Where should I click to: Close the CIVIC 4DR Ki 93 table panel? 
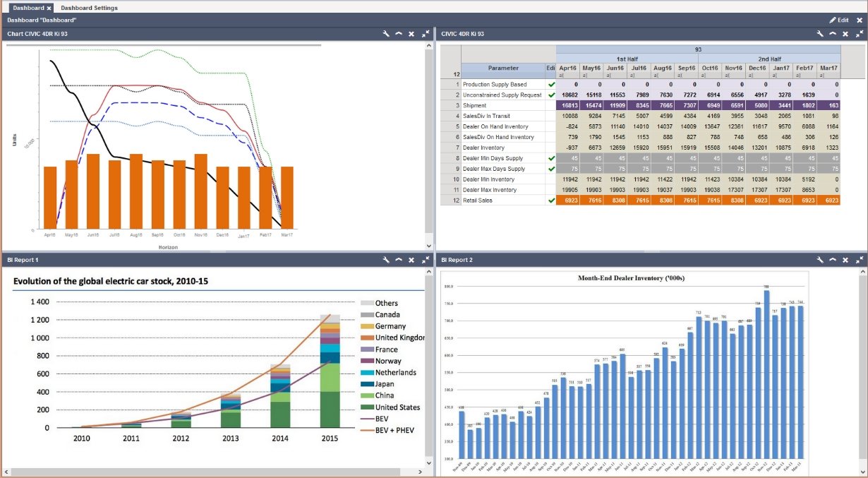(x=845, y=34)
